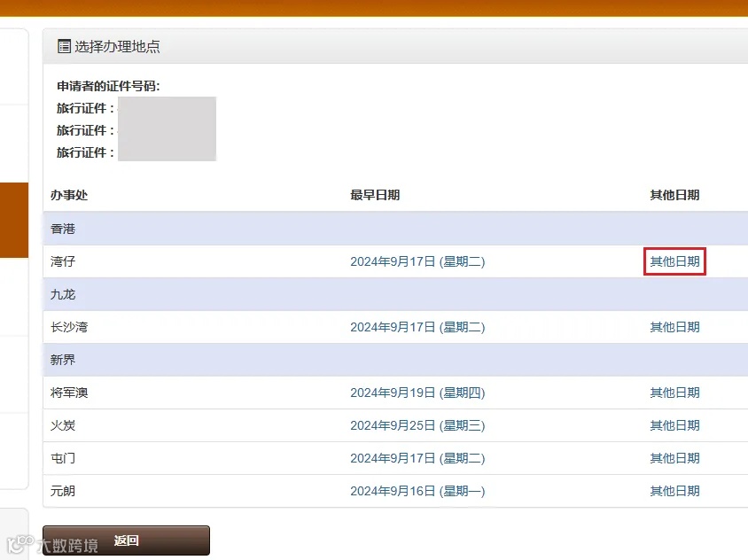The height and width of the screenshot is (560, 748).
Task: Click the 长沙湾 office name
Action: tap(69, 327)
